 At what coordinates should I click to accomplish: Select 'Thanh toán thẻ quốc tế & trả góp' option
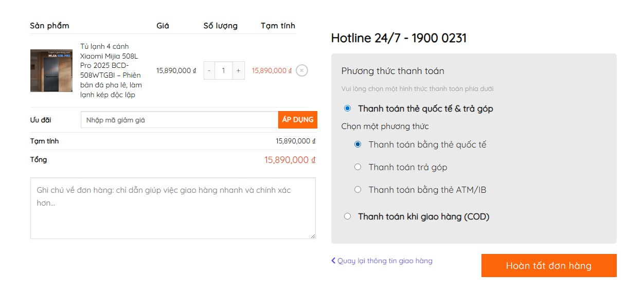coord(348,108)
